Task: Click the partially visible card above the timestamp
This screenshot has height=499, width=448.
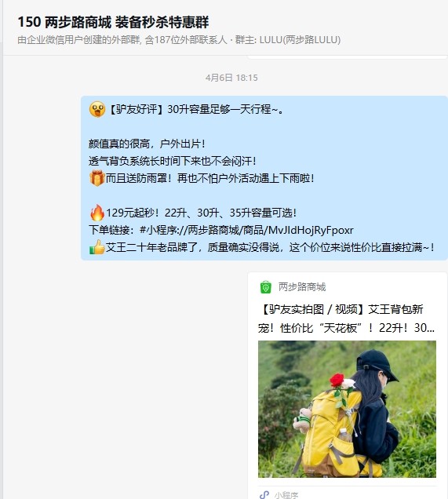Action: point(347,57)
